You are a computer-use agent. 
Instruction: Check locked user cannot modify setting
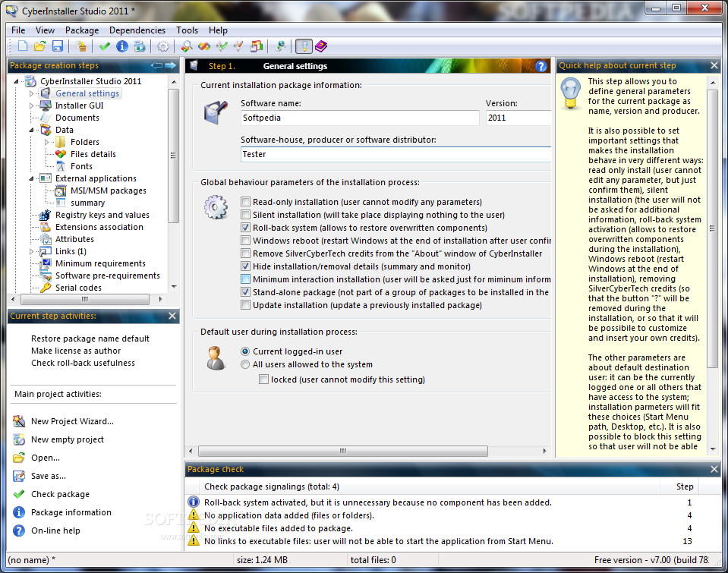click(263, 379)
